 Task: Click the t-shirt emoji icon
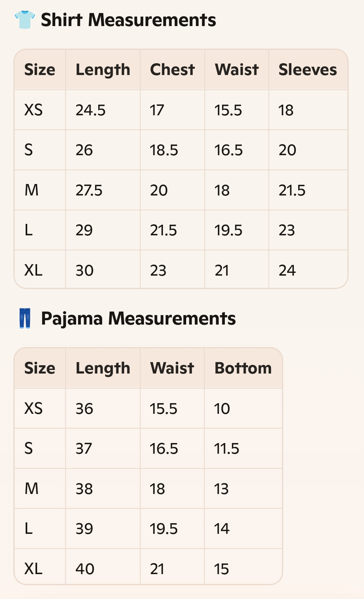(24, 20)
